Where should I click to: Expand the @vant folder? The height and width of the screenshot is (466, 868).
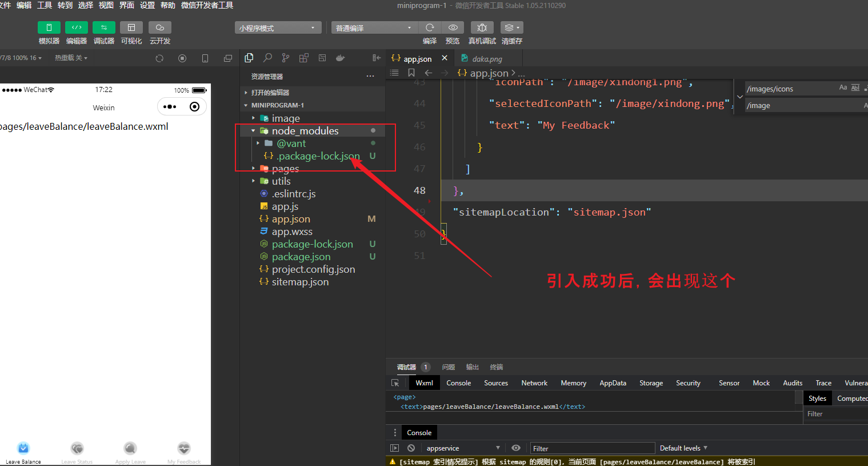click(x=313, y=144)
